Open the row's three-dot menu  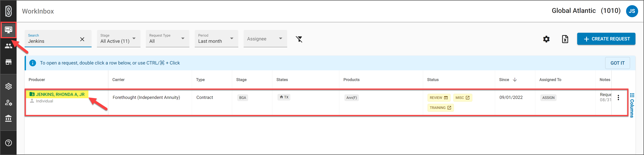pos(618,98)
